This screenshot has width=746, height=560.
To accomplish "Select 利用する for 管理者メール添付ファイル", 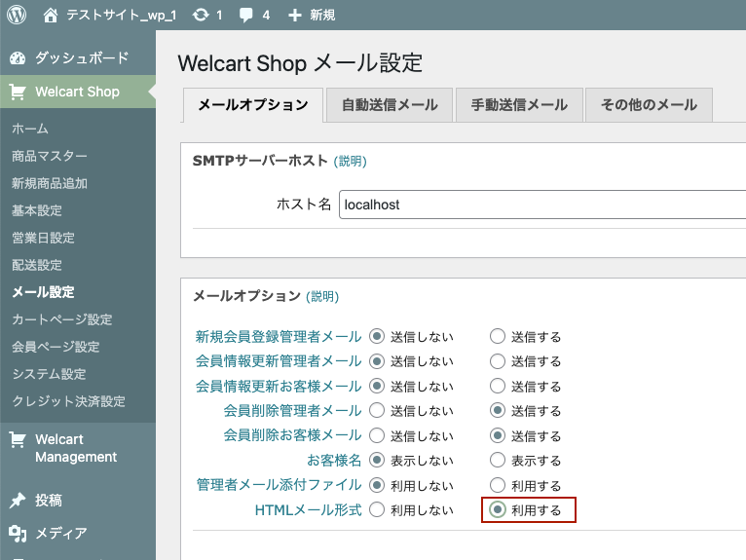I will [x=498, y=485].
